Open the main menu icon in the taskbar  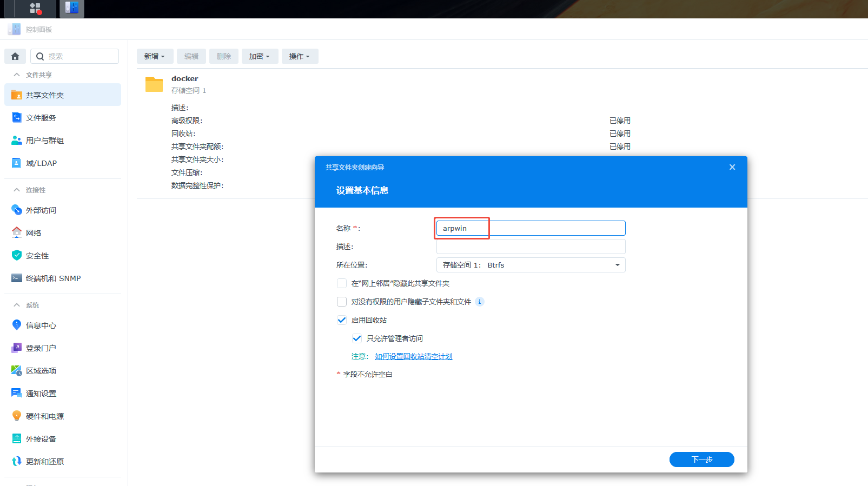tap(36, 8)
